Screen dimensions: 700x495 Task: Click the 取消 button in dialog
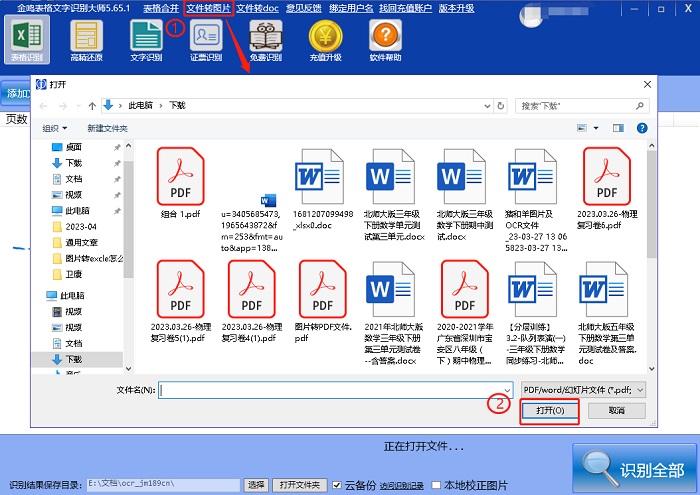coord(616,410)
